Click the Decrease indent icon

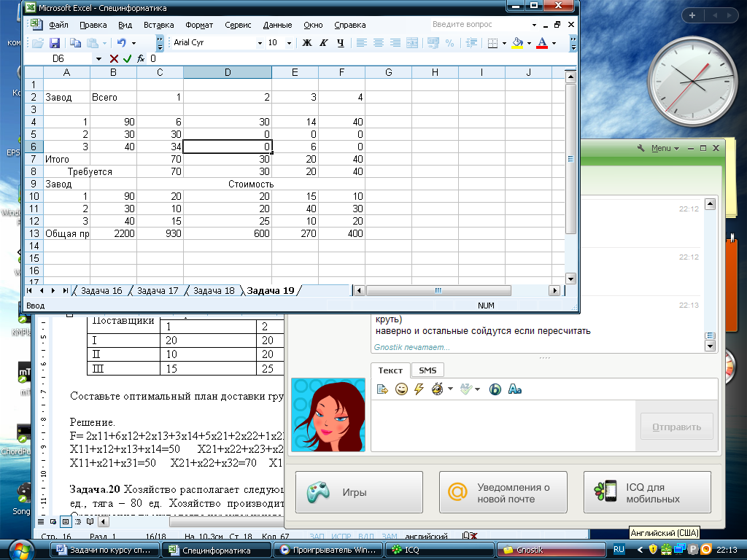coord(471,43)
